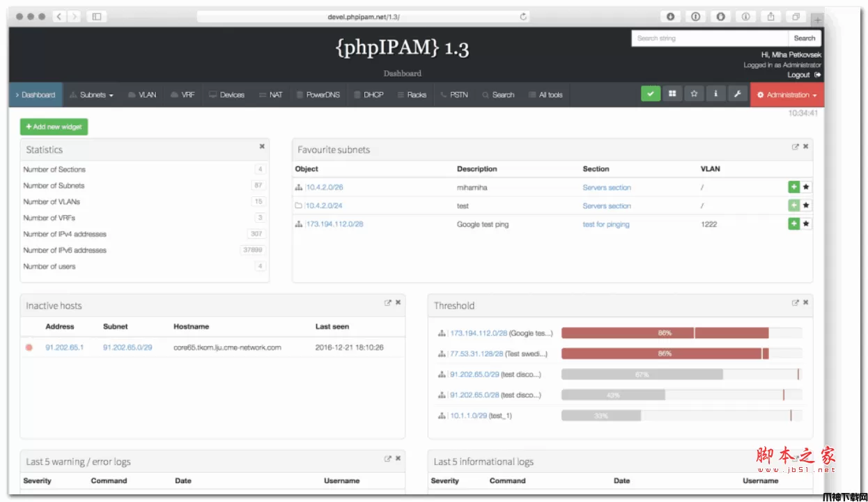Open the Administration dropdown

pyautogui.click(x=786, y=95)
